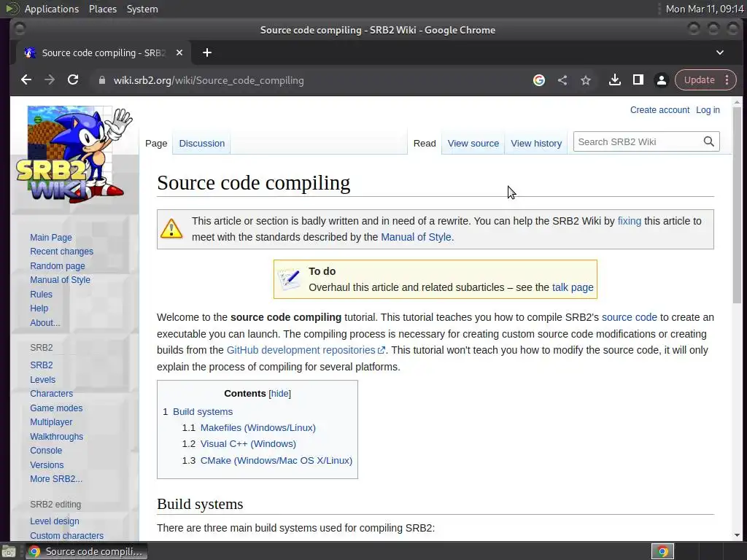Open the Walkthroughs sidebar link

[56, 437]
